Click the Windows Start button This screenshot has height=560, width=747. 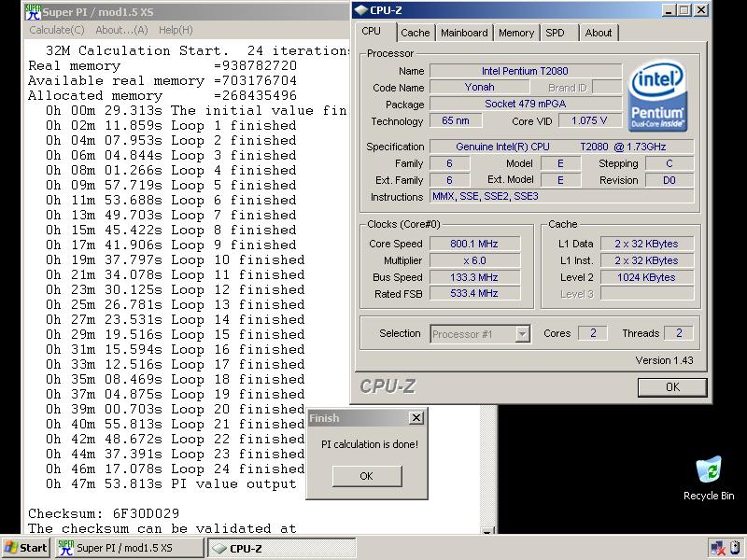click(26, 548)
